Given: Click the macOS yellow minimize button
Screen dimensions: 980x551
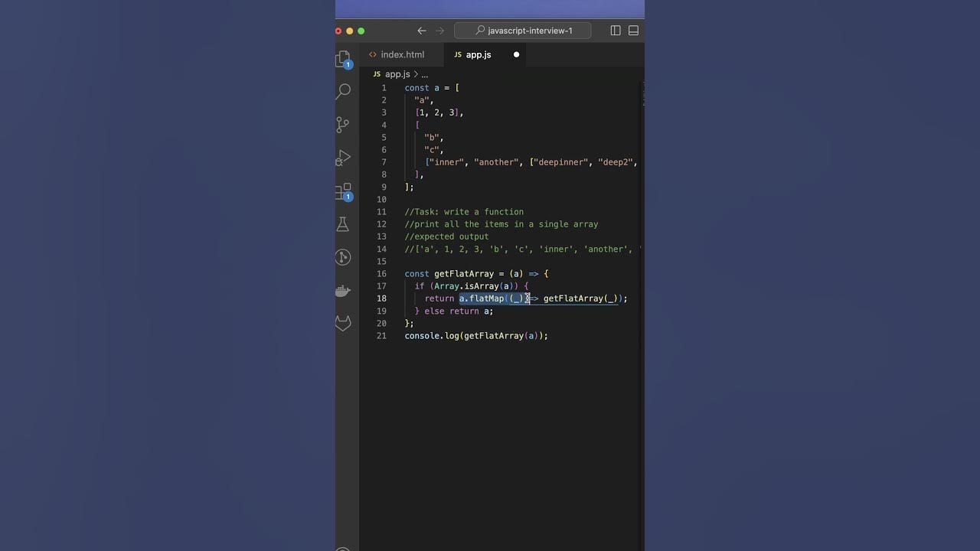Looking at the screenshot, I should point(350,31).
